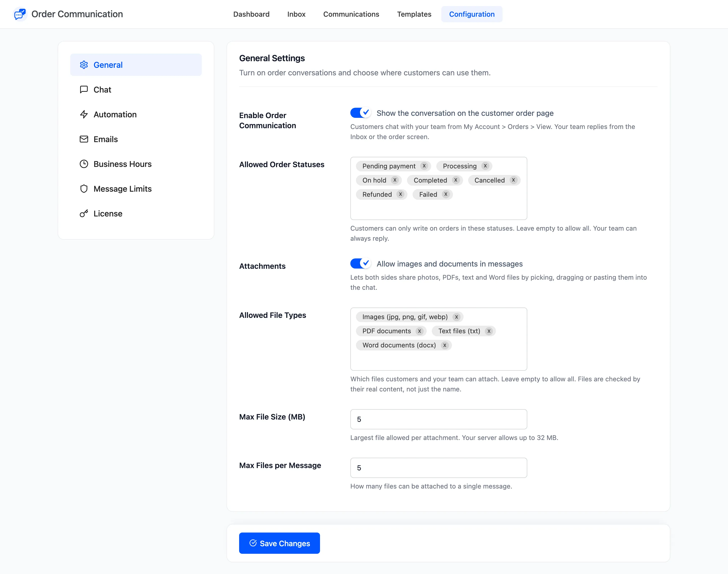Viewport: 728px width, 574px height.
Task: Focus the Max File Size input field
Action: tap(438, 419)
